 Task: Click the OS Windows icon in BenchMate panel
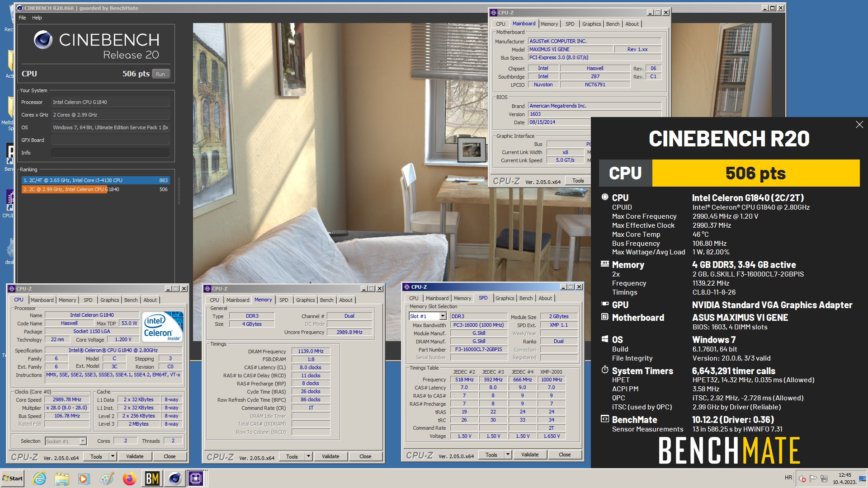(605, 339)
